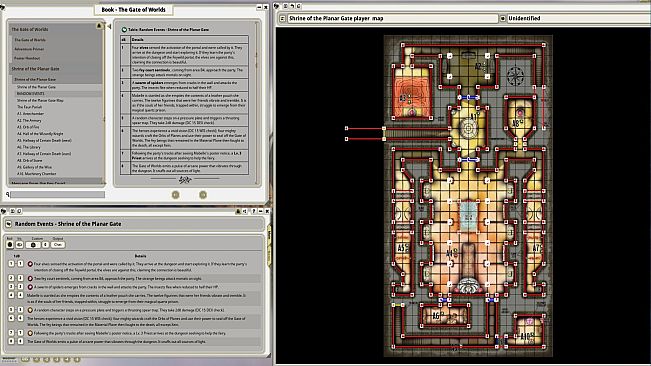651x366 pixels.
Task: Change the table Output mode from Chat
Action: point(58,244)
